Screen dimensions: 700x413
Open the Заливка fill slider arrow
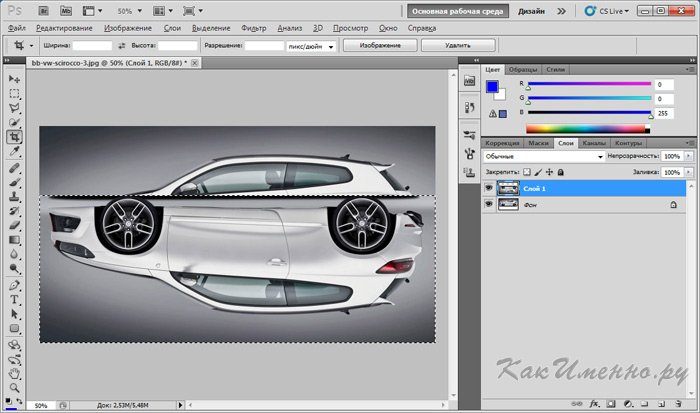(689, 172)
